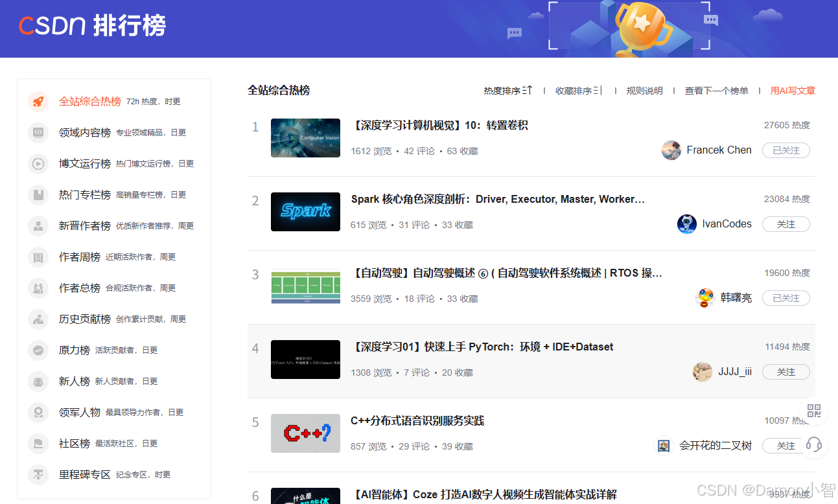Open the 【自动驾驶】自动驾驶概述 article
The image size is (838, 504).
[x=506, y=273]
